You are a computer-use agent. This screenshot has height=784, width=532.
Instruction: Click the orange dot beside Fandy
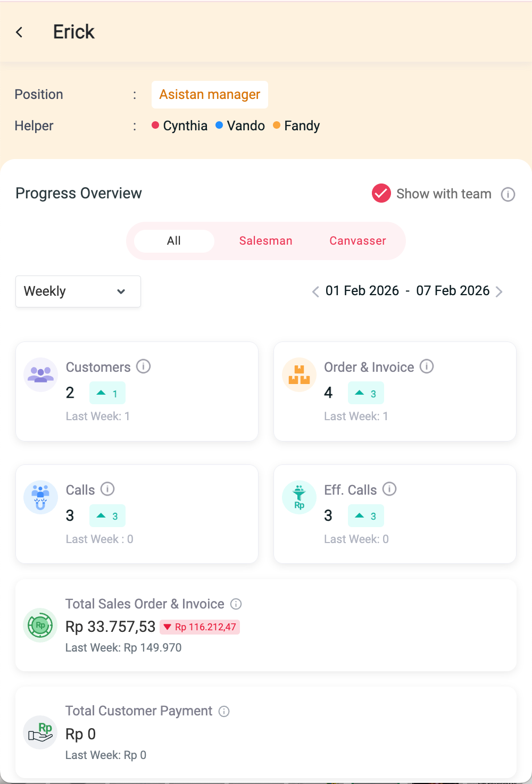277,126
